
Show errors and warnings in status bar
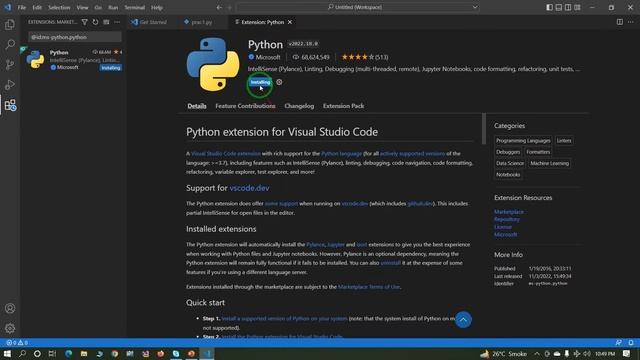(17, 342)
